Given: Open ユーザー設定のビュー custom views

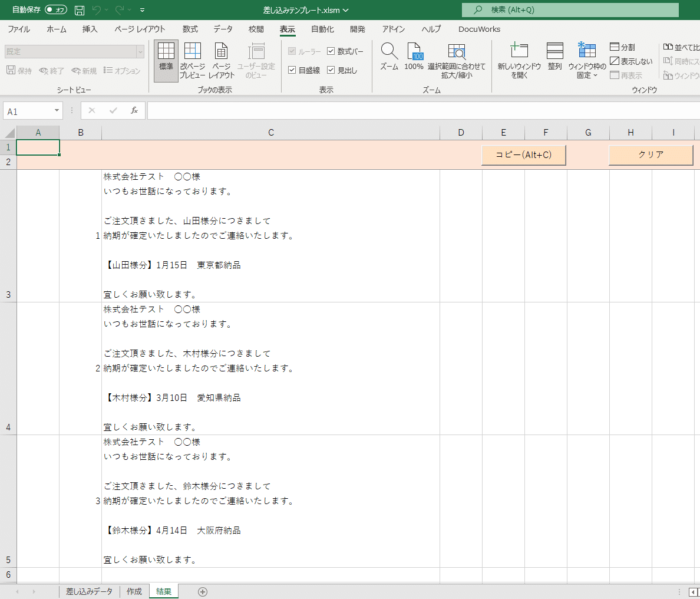Looking at the screenshot, I should pyautogui.click(x=256, y=60).
